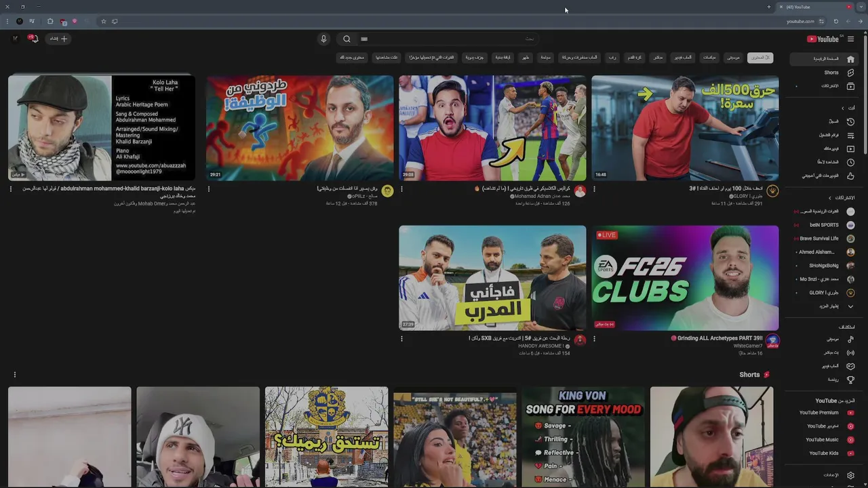The width and height of the screenshot is (868, 488).
Task: Open Liked videos thumbs-up item in sidebar
Action: click(x=825, y=176)
